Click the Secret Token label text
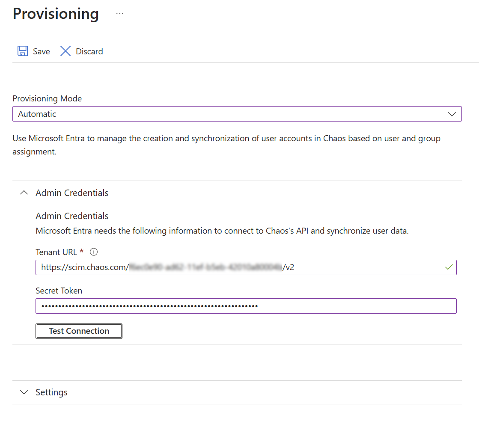Image resolution: width=479 pixels, height=448 pixels. pos(59,291)
